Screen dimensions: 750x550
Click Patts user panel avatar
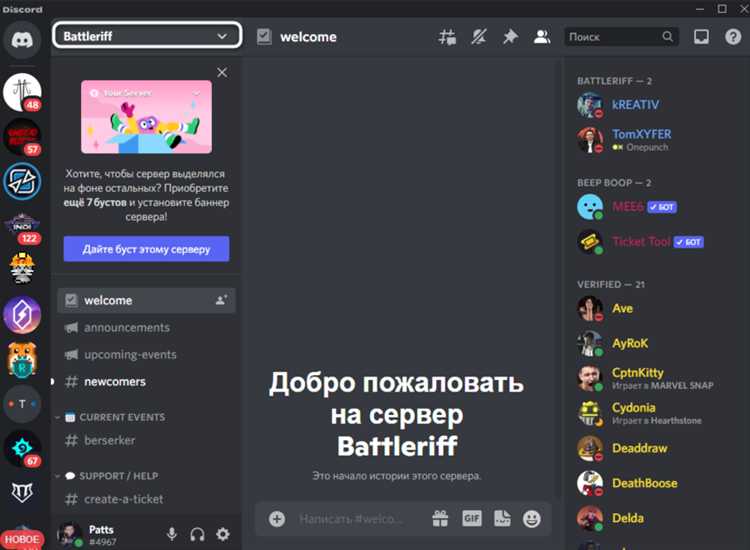coord(70,534)
